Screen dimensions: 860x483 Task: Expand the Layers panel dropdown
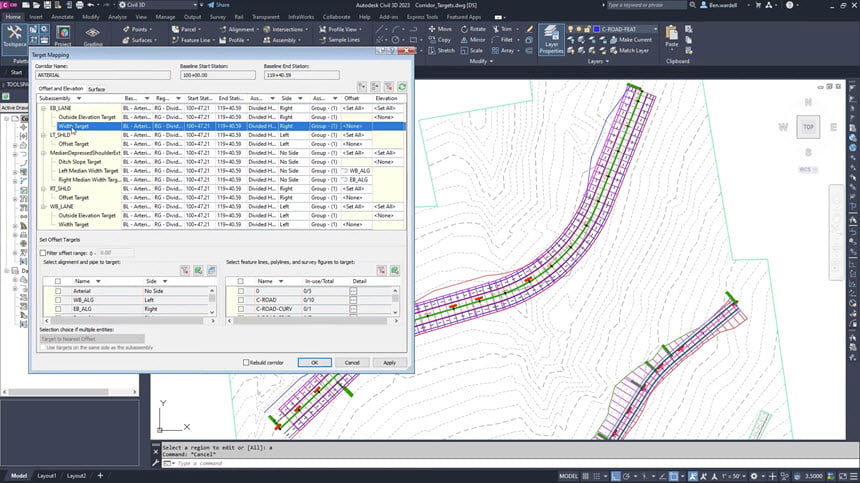(x=598, y=61)
